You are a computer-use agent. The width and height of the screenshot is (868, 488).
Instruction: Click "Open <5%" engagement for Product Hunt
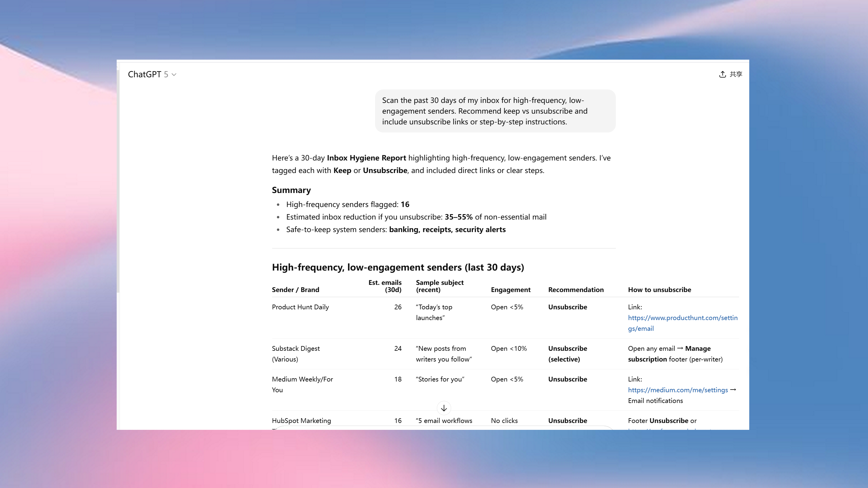tap(507, 307)
